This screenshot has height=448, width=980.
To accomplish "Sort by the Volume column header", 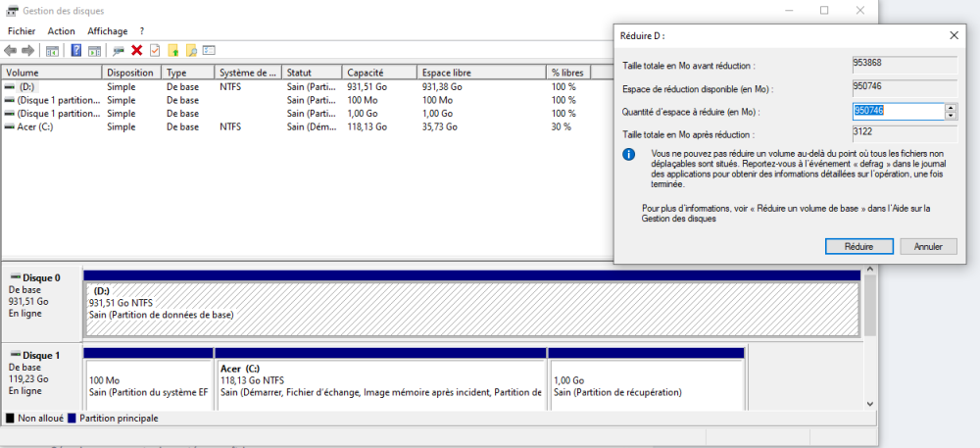I will [x=52, y=74].
